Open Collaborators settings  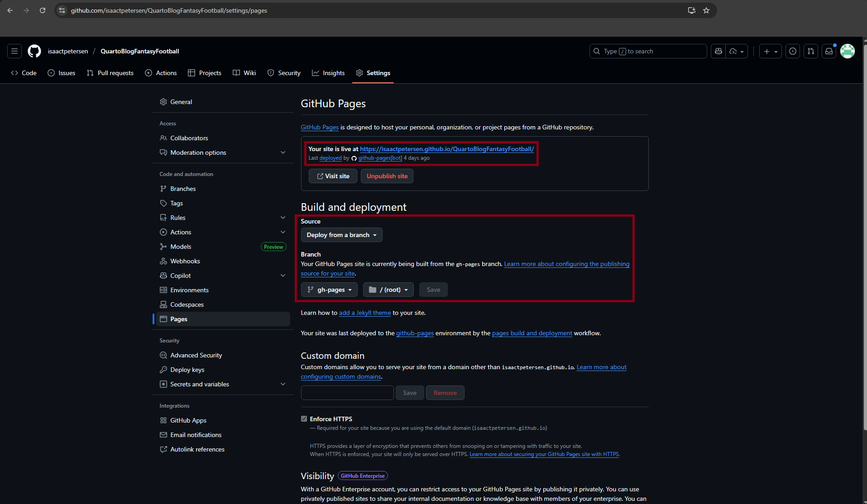point(223,138)
